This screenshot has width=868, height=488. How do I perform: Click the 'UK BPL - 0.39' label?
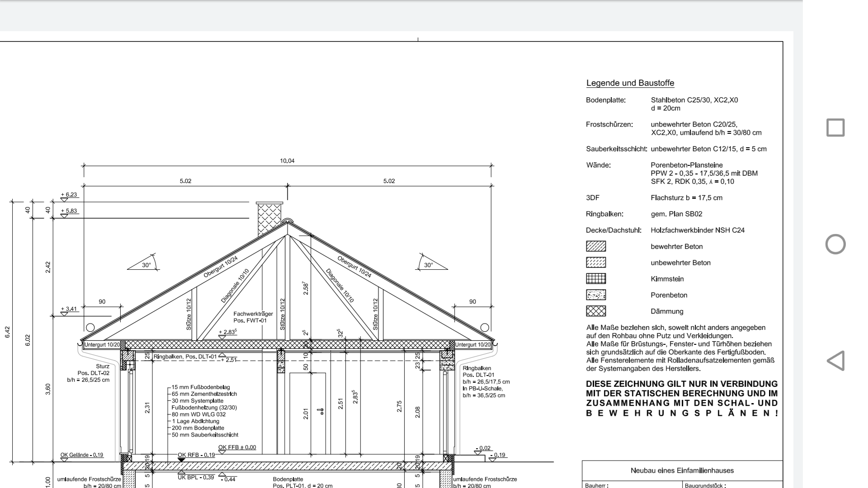pos(196,477)
